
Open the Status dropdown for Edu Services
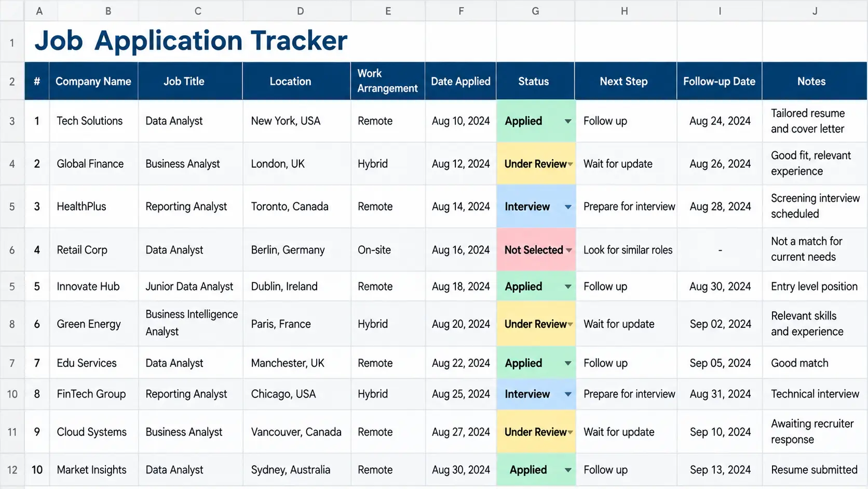(568, 363)
